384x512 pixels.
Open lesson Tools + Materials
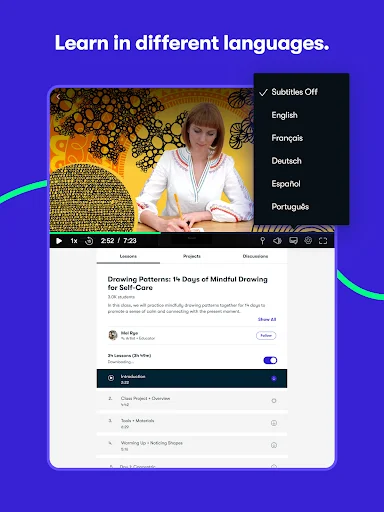[192, 423]
